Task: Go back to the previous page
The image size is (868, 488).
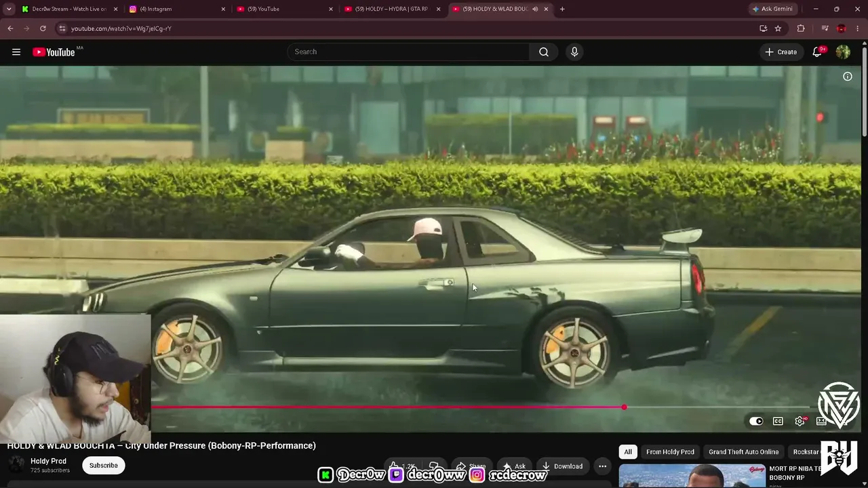Action: click(x=10, y=28)
